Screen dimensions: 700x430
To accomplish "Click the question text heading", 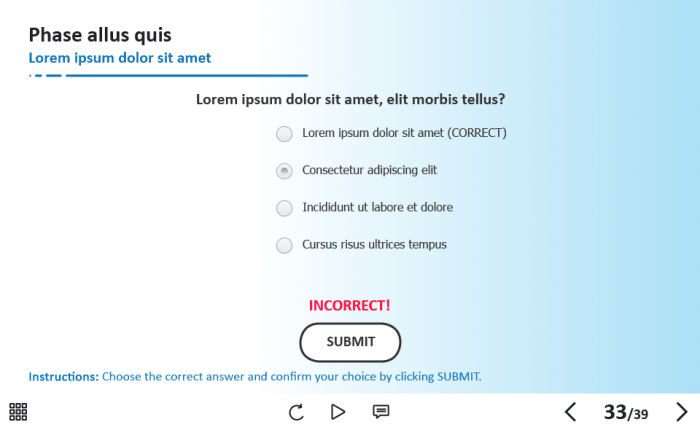I will pyautogui.click(x=350, y=99).
